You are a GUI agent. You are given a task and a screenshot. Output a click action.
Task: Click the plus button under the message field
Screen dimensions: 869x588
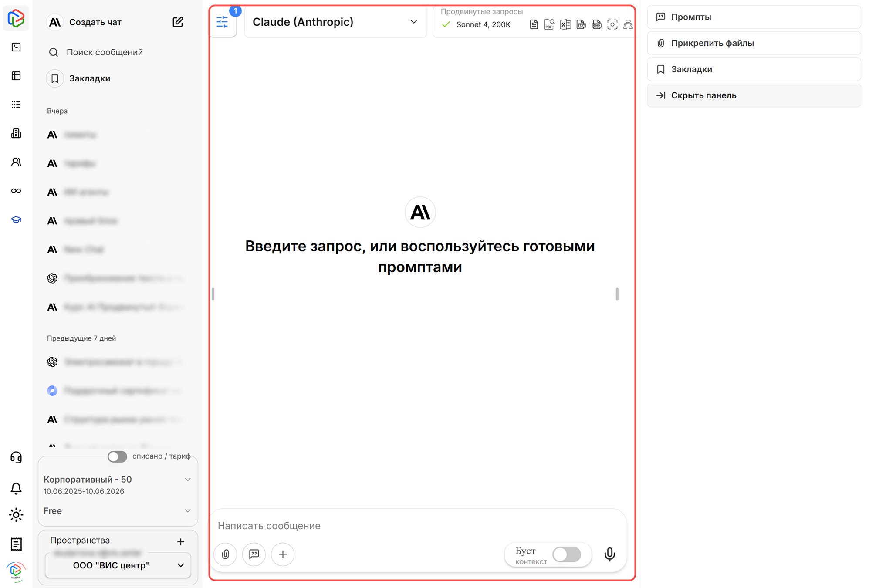(x=283, y=554)
